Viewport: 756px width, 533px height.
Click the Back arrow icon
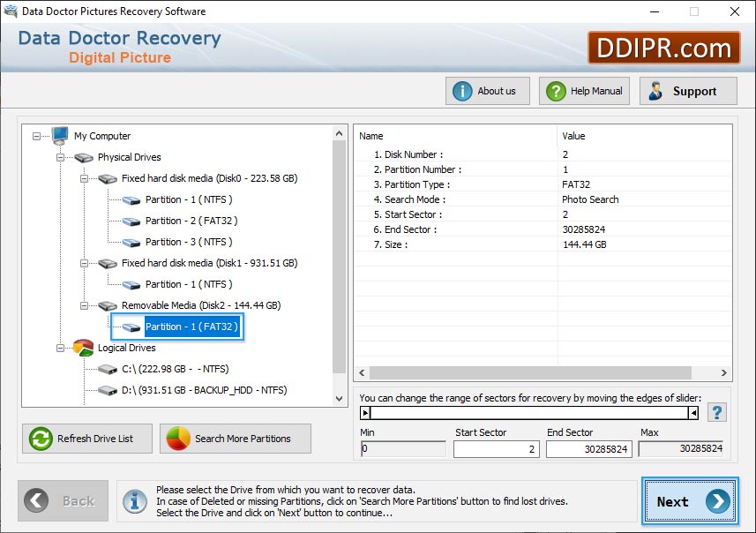(x=35, y=501)
